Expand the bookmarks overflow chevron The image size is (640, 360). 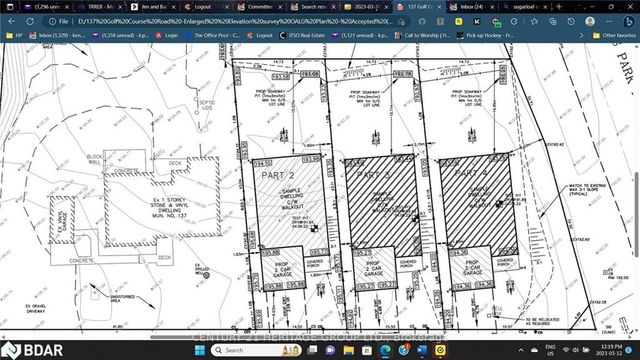(581, 36)
